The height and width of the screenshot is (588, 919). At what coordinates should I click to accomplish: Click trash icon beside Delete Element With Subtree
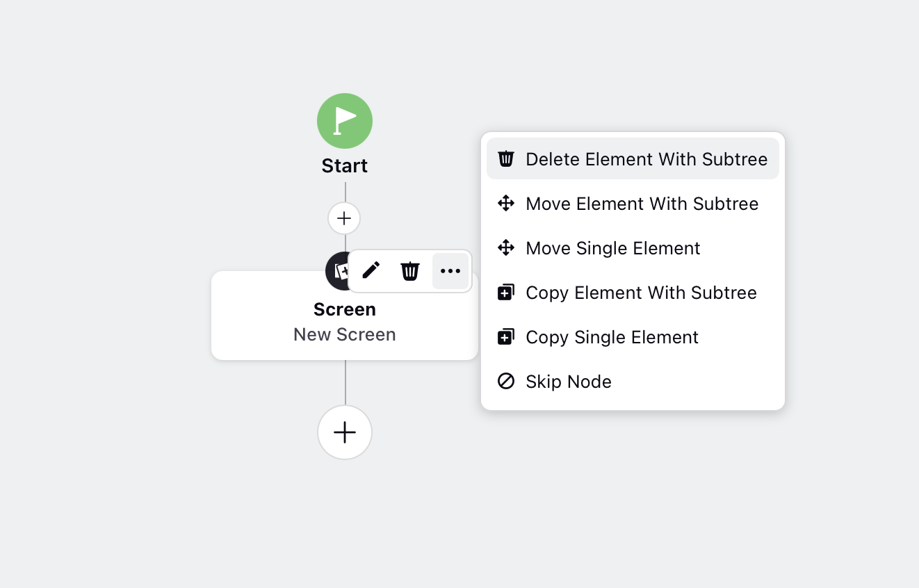point(506,158)
